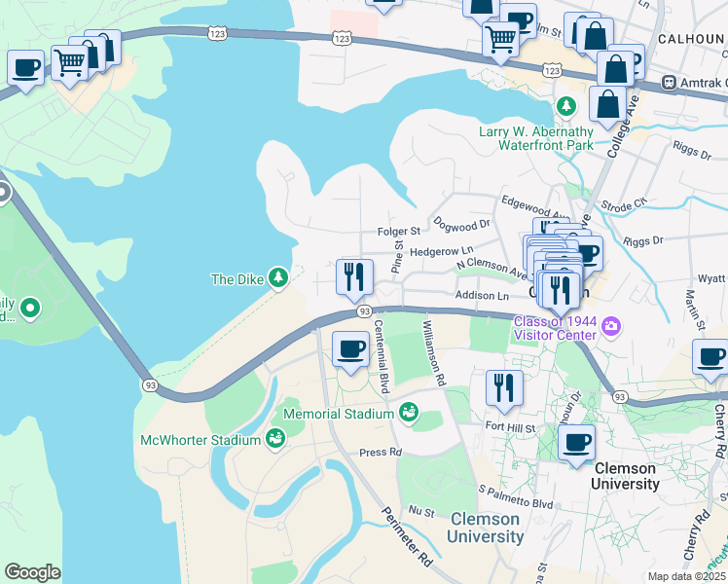Click the Nu St label
The width and height of the screenshot is (728, 584).
click(421, 512)
